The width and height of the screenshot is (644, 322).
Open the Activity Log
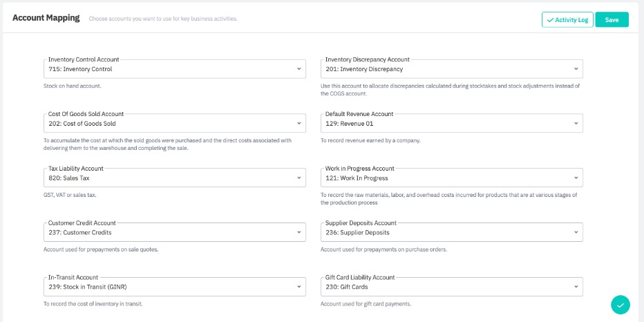pos(567,20)
